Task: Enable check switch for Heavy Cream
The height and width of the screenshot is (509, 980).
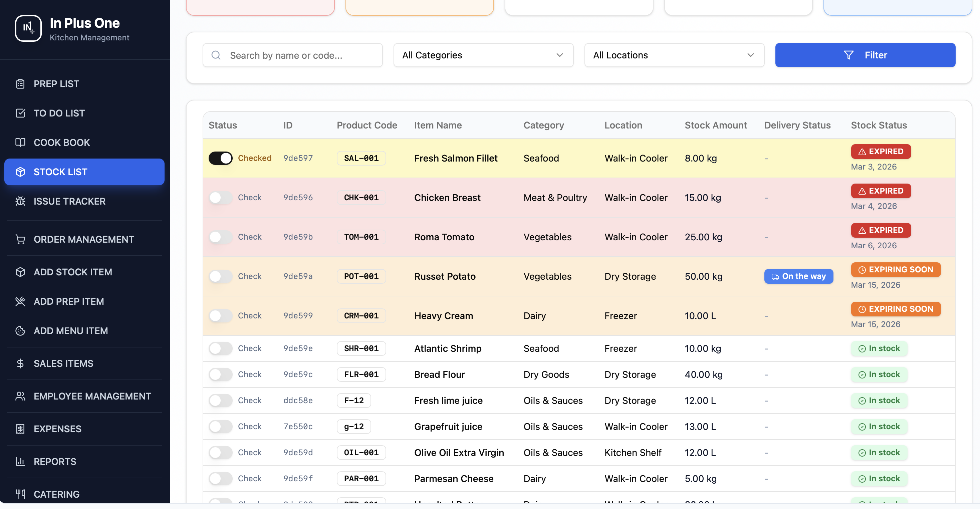Action: pos(220,316)
